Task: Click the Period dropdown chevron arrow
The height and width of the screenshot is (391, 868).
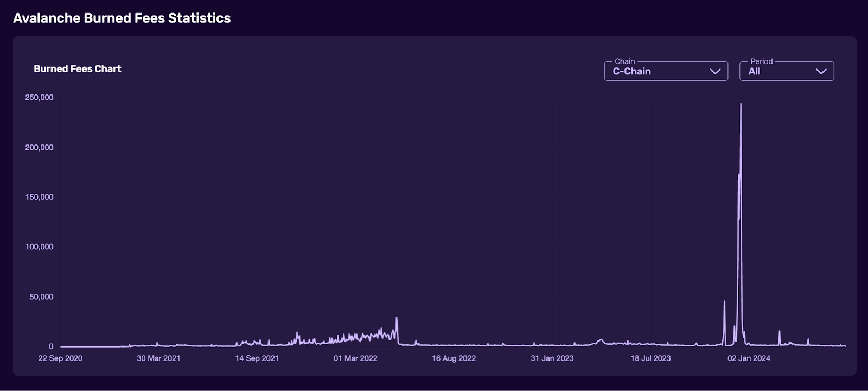Action: [821, 71]
